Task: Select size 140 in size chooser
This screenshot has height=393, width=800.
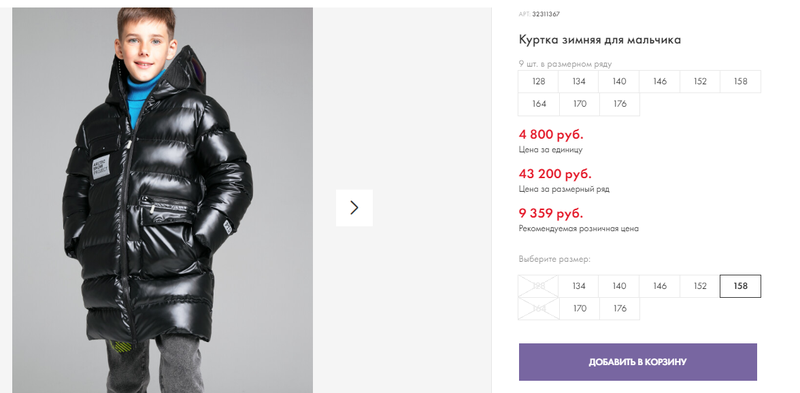Action: click(619, 286)
